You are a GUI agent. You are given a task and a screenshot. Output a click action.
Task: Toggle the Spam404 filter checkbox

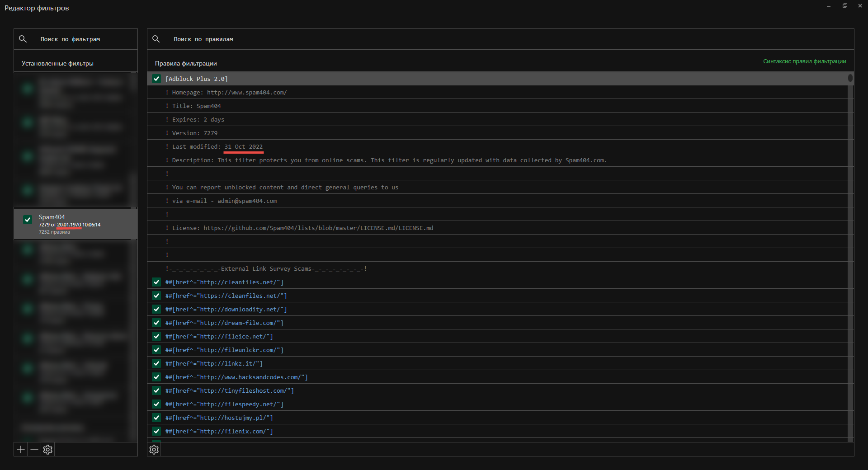(28, 220)
